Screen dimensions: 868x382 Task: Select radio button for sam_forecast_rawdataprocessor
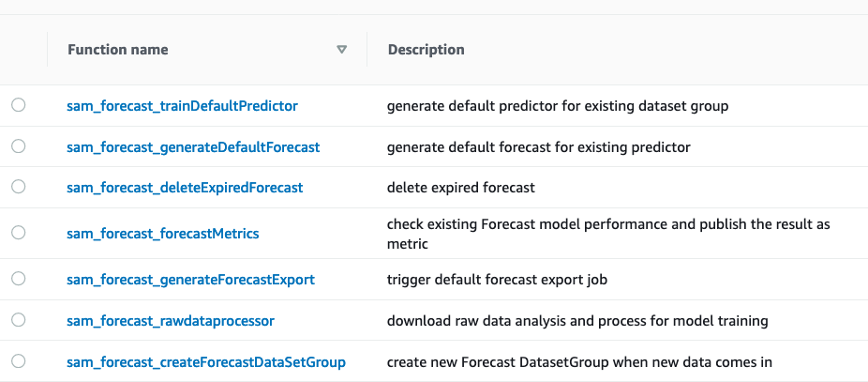pyautogui.click(x=18, y=320)
